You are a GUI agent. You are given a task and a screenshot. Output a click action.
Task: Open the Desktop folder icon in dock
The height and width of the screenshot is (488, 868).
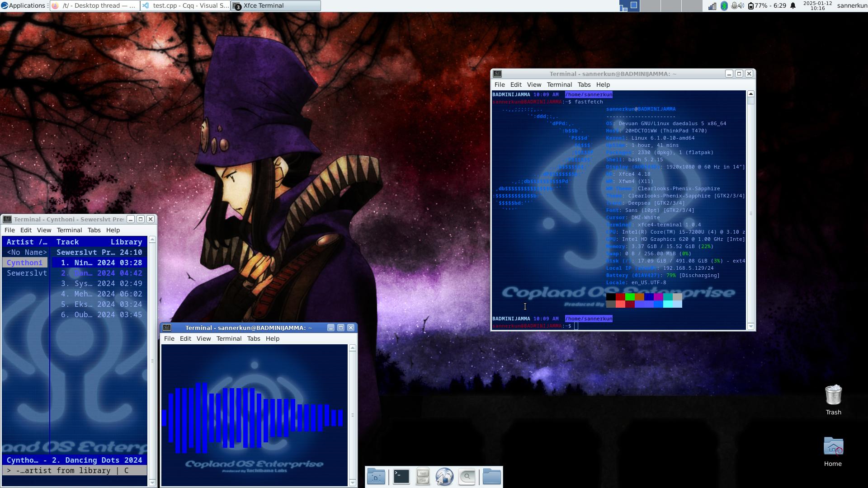coord(376,477)
